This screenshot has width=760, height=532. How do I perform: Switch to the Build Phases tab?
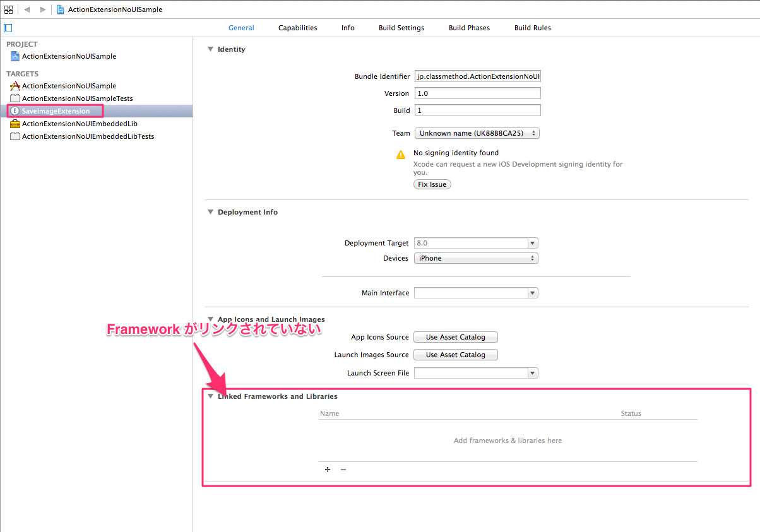point(469,28)
